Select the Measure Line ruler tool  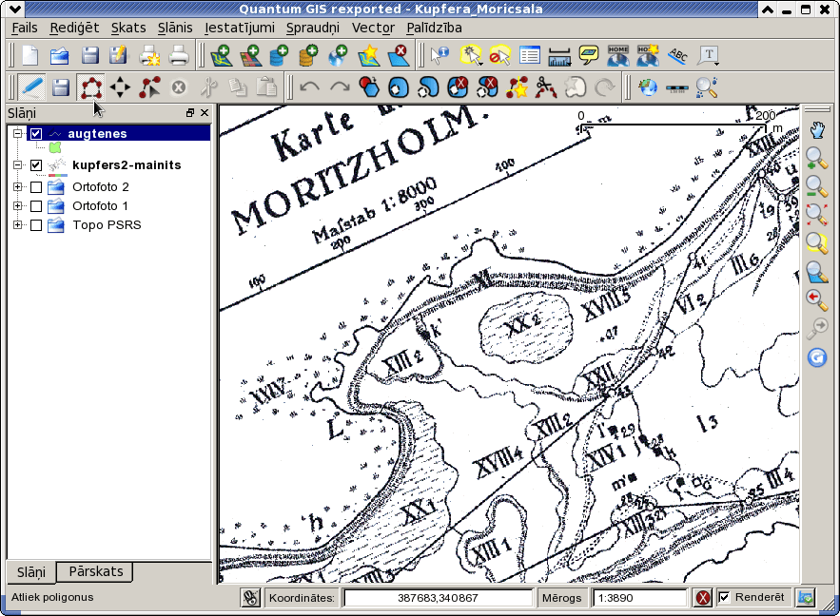(558, 55)
